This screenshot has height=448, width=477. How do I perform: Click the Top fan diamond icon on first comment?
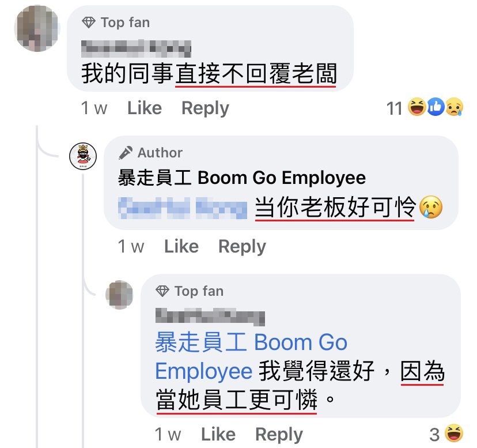[x=89, y=23]
